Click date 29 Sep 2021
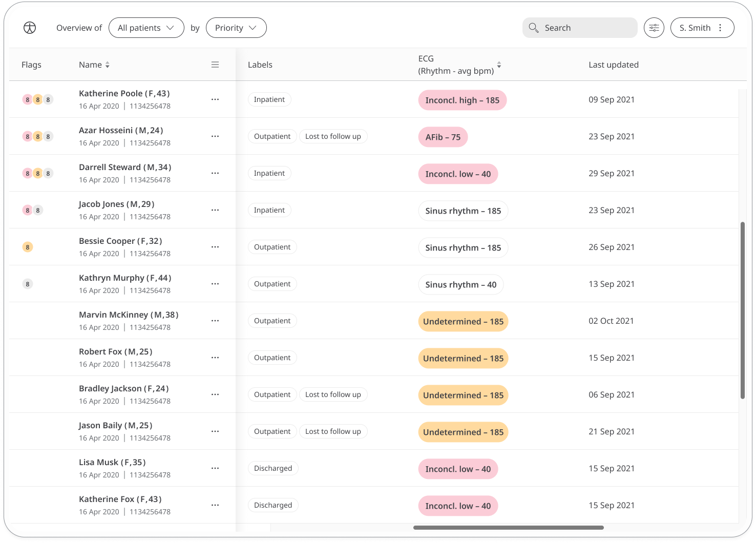This screenshot has width=756, height=543. [x=612, y=173]
